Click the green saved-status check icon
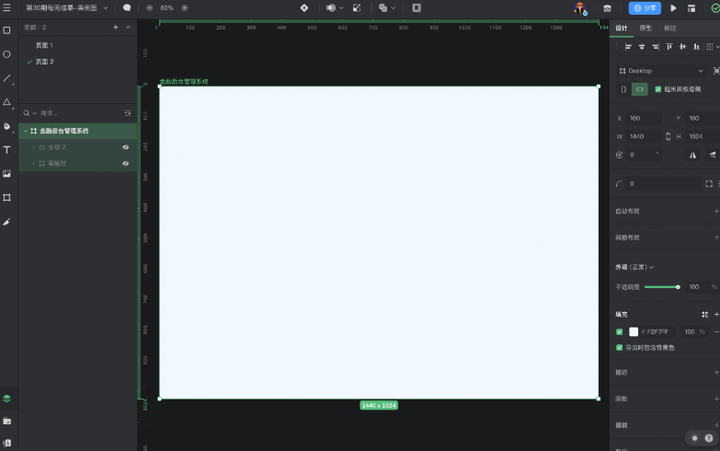This screenshot has width=720, height=451. 715,8
